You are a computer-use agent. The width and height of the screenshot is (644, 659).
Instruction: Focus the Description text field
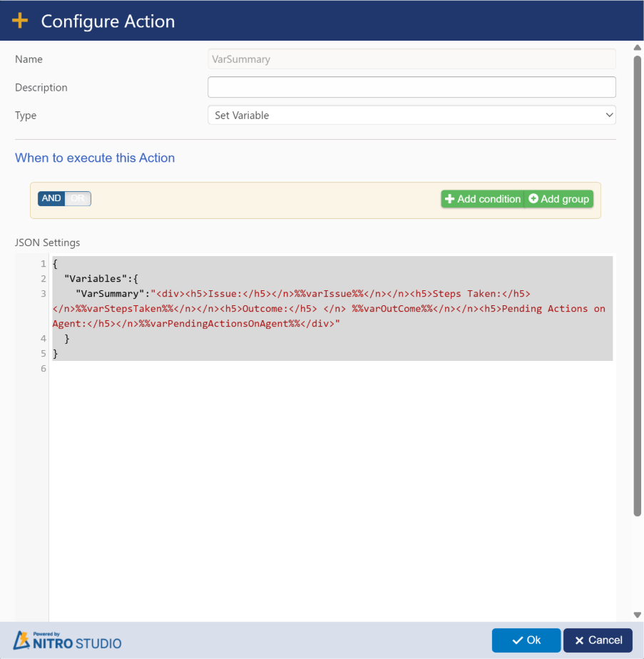point(412,87)
